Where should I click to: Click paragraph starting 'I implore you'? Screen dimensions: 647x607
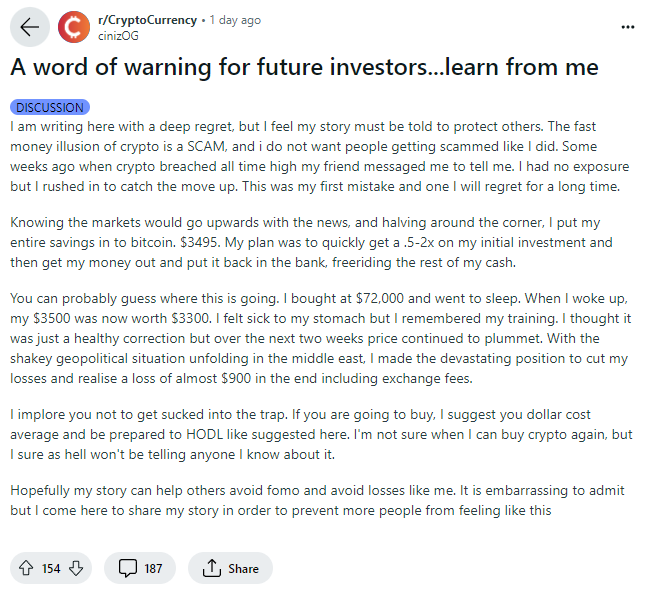click(x=321, y=435)
